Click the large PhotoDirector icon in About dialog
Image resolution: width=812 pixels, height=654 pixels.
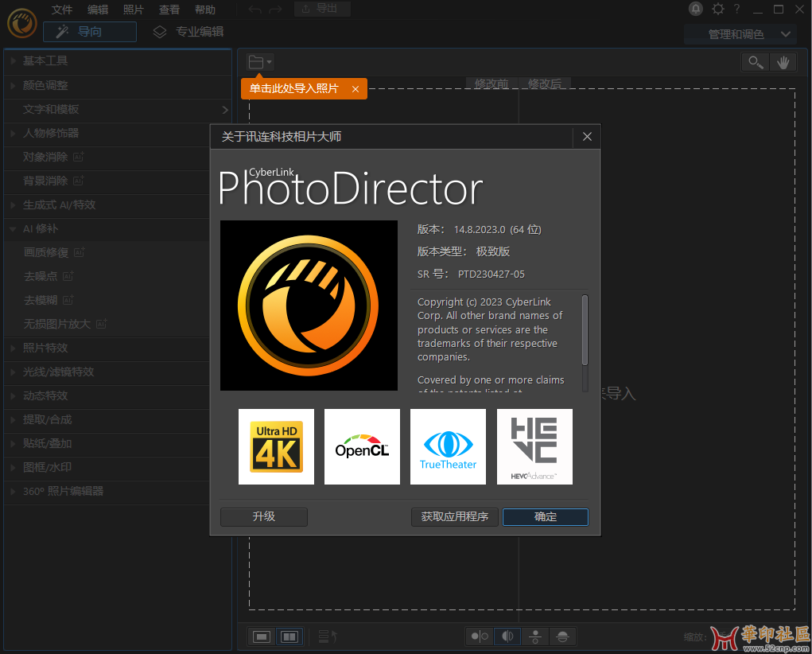pyautogui.click(x=309, y=306)
